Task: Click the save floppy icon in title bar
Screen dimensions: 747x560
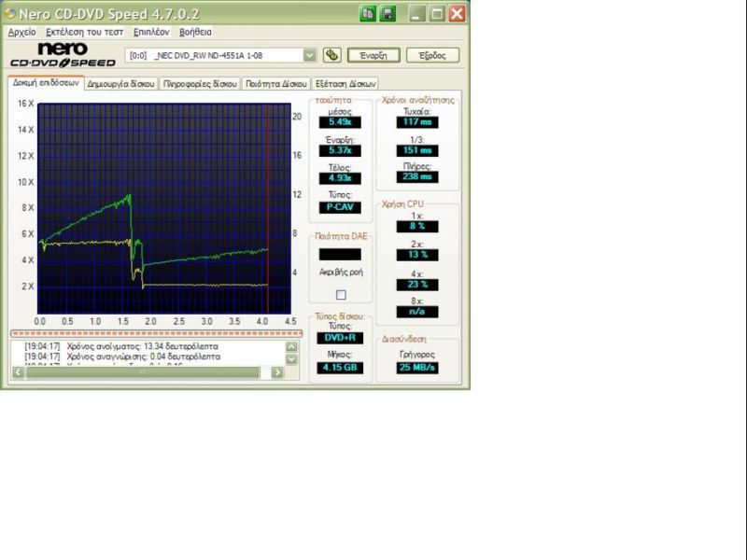Action: [388, 14]
